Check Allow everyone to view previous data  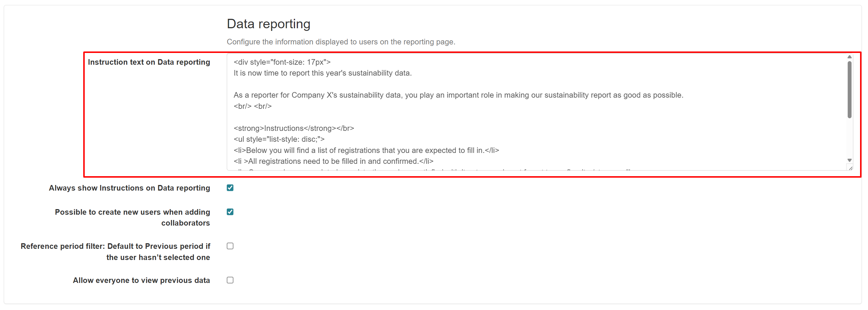(230, 280)
